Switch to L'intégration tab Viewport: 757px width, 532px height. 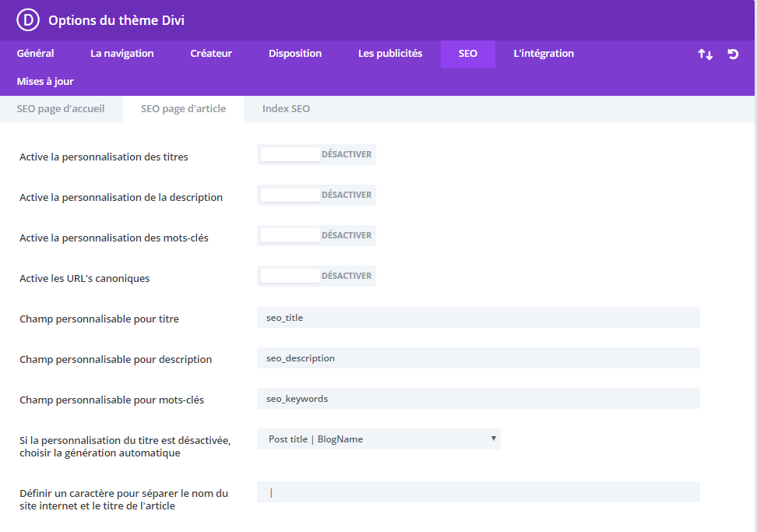pyautogui.click(x=544, y=54)
